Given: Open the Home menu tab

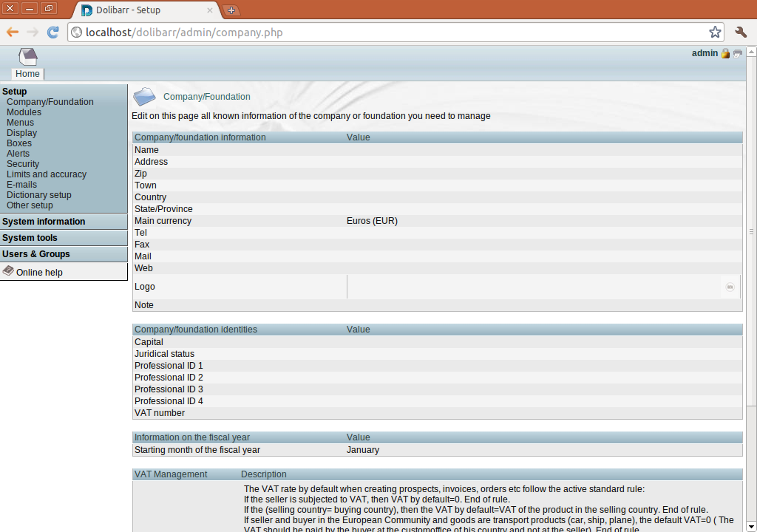Looking at the screenshot, I should 27,74.
